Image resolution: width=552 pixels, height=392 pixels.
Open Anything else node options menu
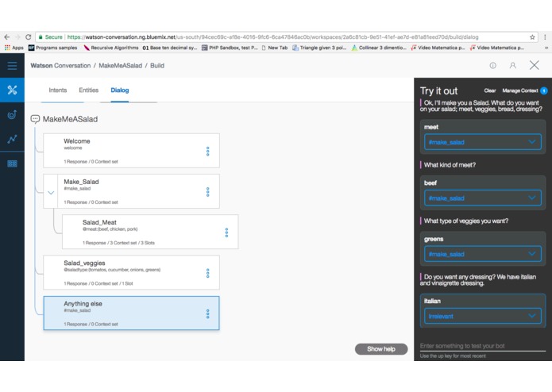(x=208, y=313)
